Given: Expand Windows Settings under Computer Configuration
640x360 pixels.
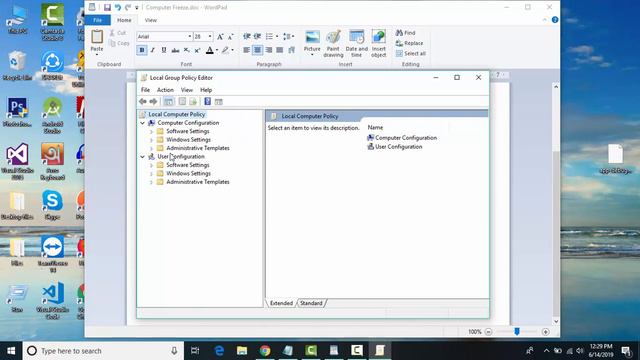Looking at the screenshot, I should point(151,140).
